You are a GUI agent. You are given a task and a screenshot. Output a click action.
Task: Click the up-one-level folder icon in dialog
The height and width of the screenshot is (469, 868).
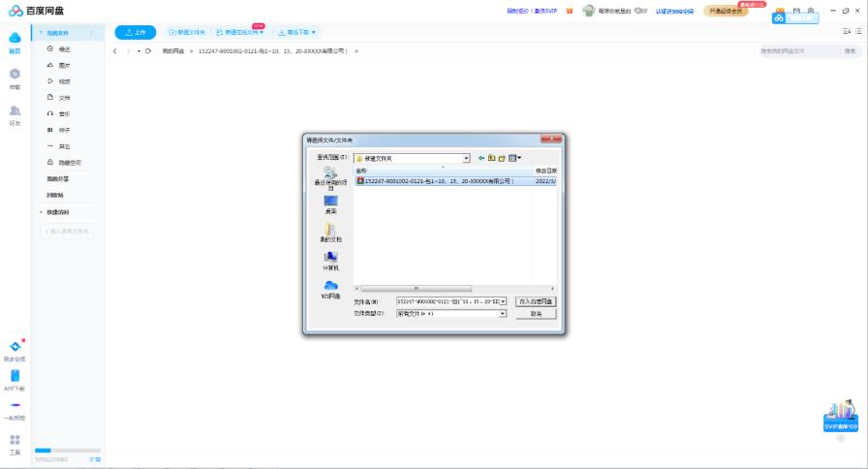491,158
